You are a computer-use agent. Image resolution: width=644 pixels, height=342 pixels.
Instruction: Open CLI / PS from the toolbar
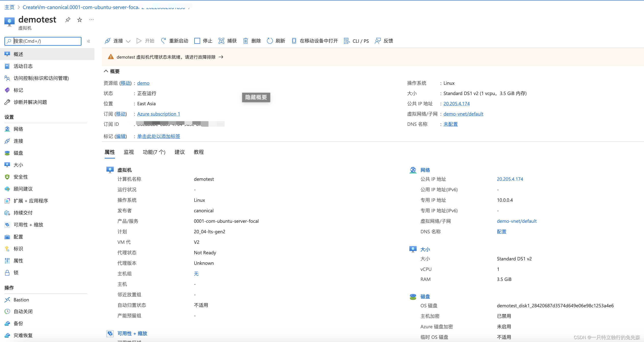click(x=356, y=41)
